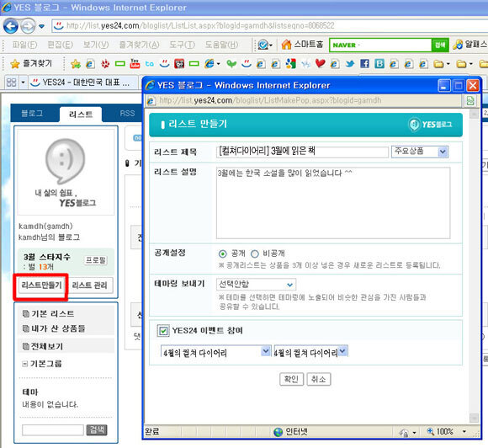Open the first 4월의 컬쳐 다이어리 dropdown
Viewport: 488px width, 448px height.
[215, 352]
